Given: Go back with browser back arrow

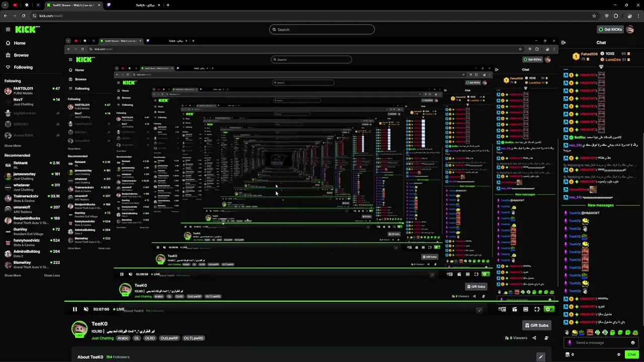Looking at the screenshot, I should 6,16.
